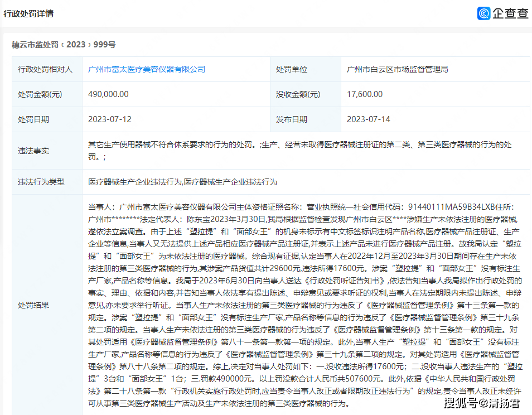Click the 处罚日期 label cell
The height and width of the screenshot is (415, 532).
(33, 119)
